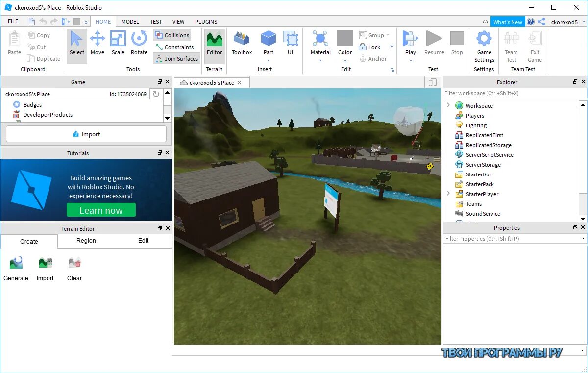588x373 pixels.
Task: Click the Duplicate command
Action: pyautogui.click(x=44, y=59)
